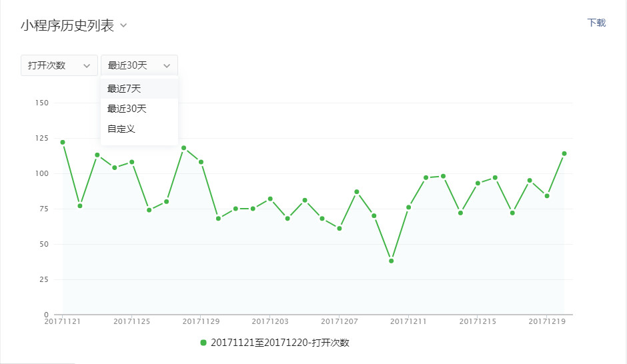Click the data point at 20171125
The height and width of the screenshot is (364, 627).
(x=131, y=162)
